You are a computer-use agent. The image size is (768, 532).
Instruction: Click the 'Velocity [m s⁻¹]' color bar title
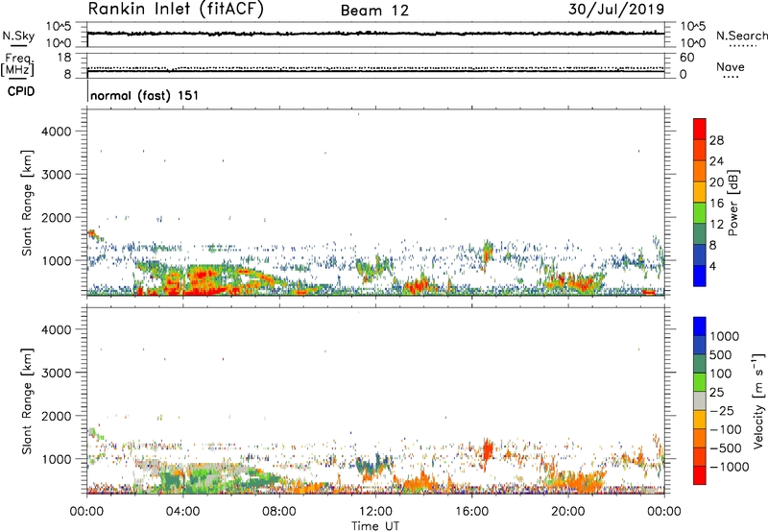click(758, 400)
